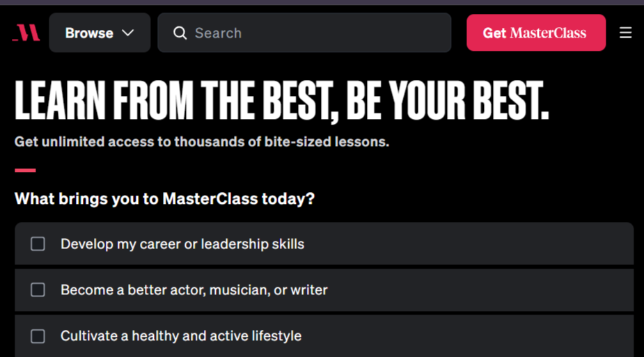This screenshot has height=357, width=644.
Task: Choose 'Cultivate a healthy and active lifestyle' label
Action: (181, 336)
